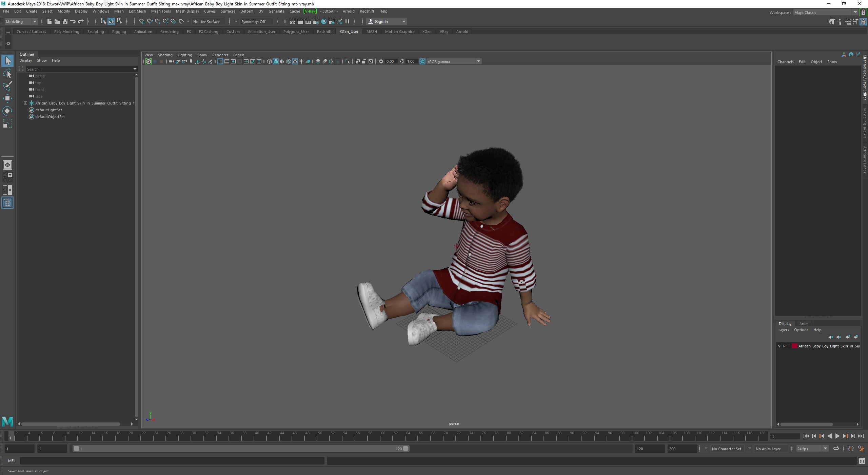Switch to the Rigging shelf tab

point(119,32)
